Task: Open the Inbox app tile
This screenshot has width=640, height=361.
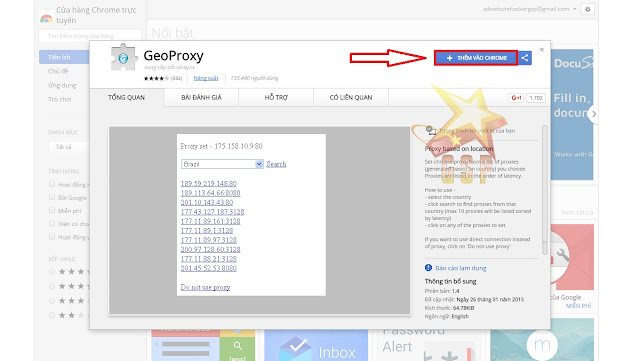Action: click(316, 345)
